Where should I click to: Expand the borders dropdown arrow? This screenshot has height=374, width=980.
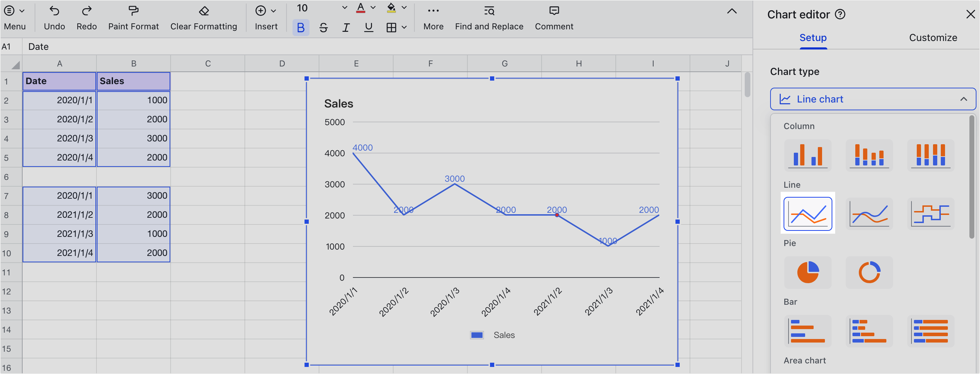tap(404, 28)
